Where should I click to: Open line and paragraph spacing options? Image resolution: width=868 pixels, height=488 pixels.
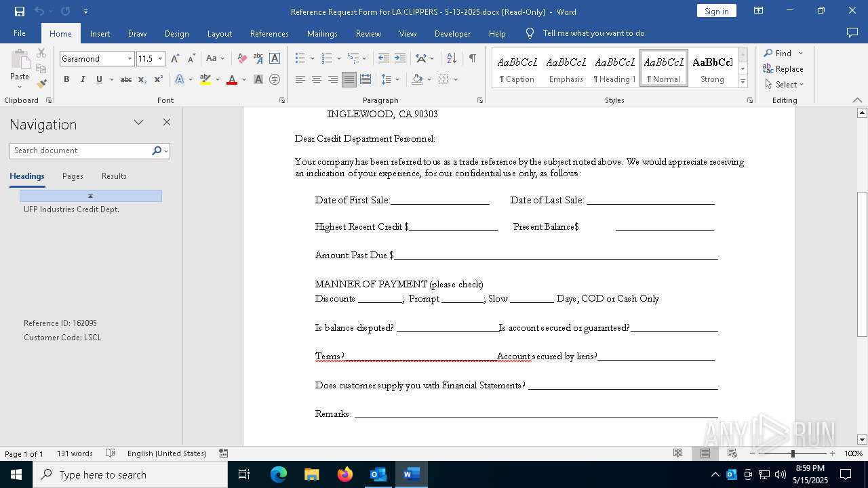[x=390, y=79]
